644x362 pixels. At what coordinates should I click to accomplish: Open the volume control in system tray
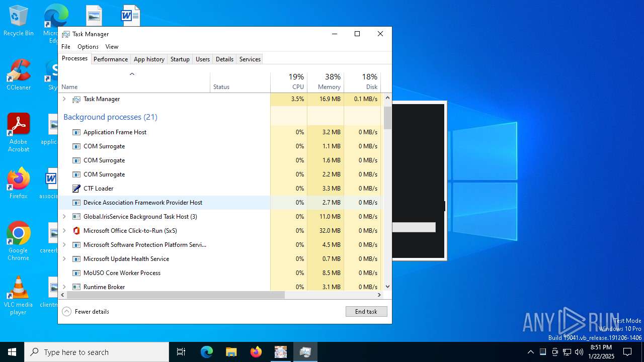[x=579, y=352]
